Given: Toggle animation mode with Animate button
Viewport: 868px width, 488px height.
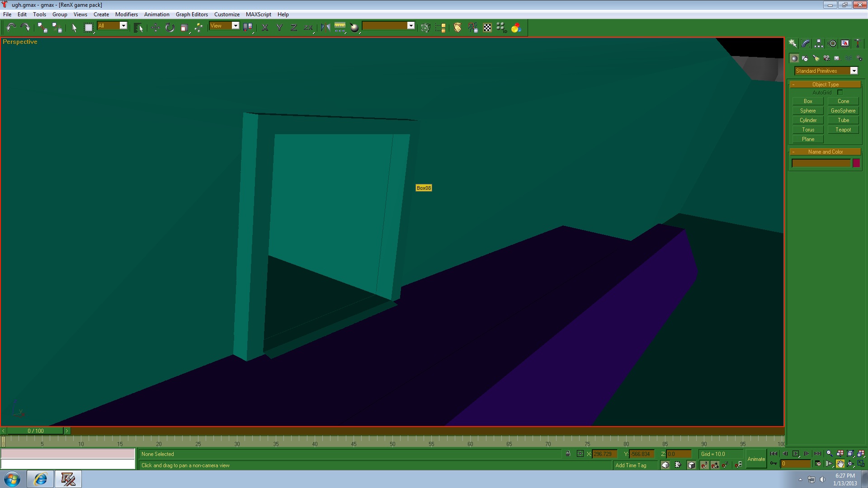Looking at the screenshot, I should (756, 460).
